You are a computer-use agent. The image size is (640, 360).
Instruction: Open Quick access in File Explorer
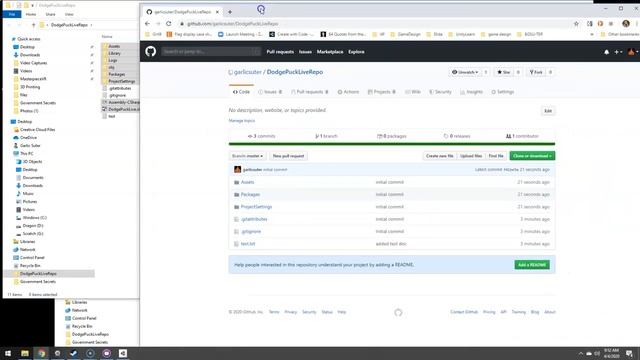[x=29, y=39]
